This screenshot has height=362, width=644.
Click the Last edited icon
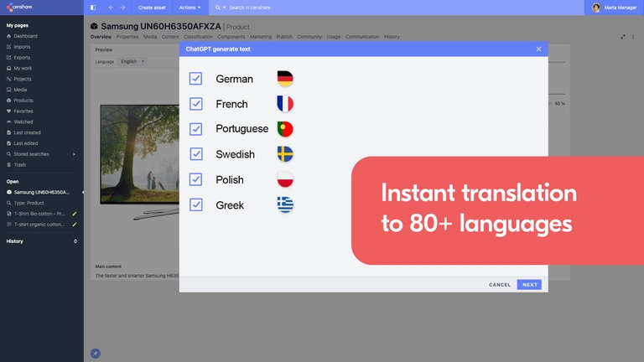(x=8, y=143)
